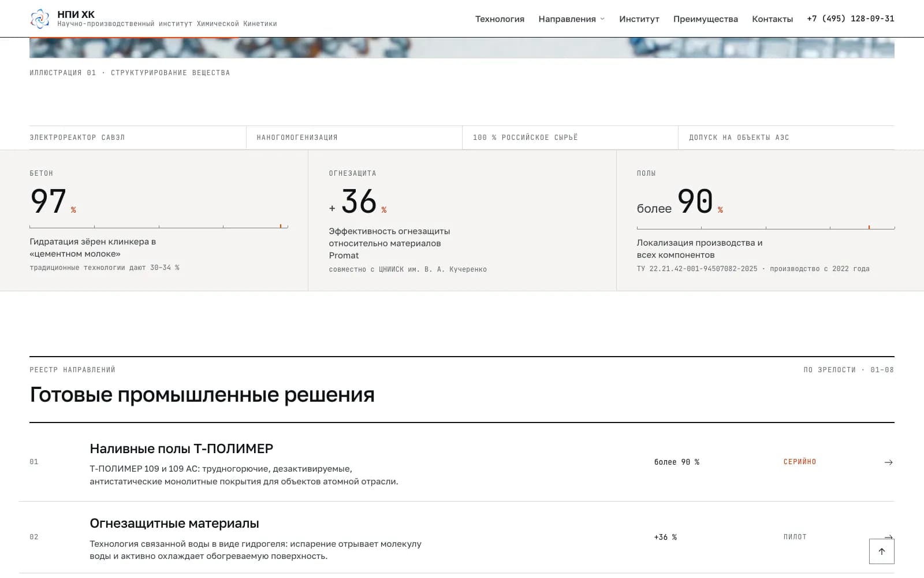Click the progress scale under БЕТОН 97 %
This screenshot has height=578, width=924.
159,227
